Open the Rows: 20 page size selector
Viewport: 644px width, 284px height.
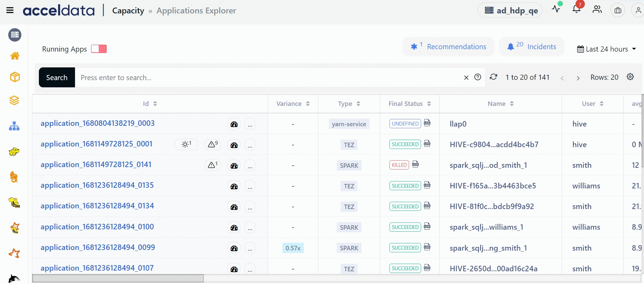604,77
